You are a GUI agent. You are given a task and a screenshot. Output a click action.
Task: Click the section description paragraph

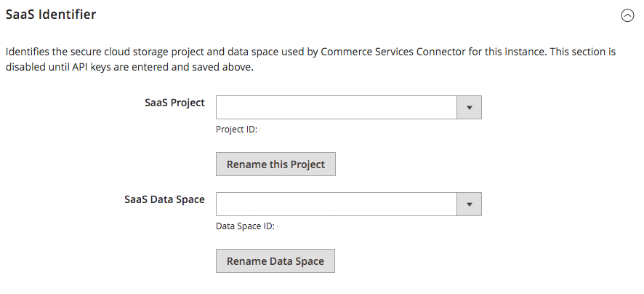[310, 59]
